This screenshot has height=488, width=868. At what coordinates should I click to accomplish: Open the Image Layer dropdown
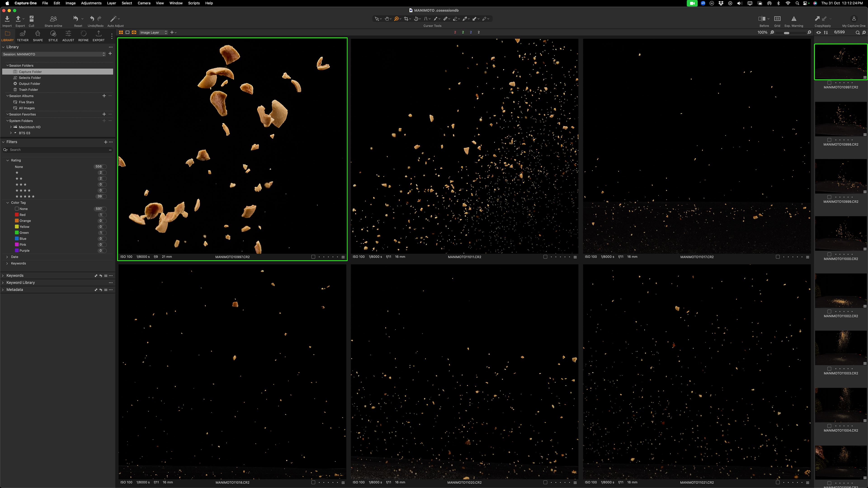pos(153,32)
